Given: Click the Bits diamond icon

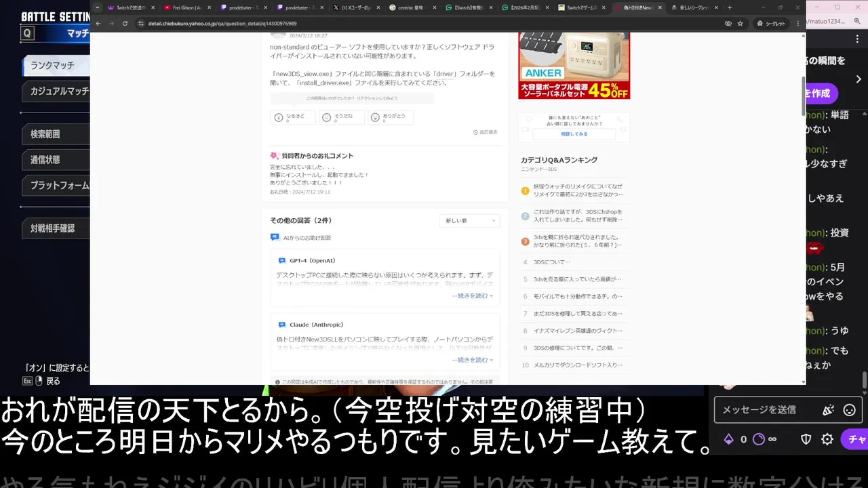Looking at the screenshot, I should coord(728,439).
